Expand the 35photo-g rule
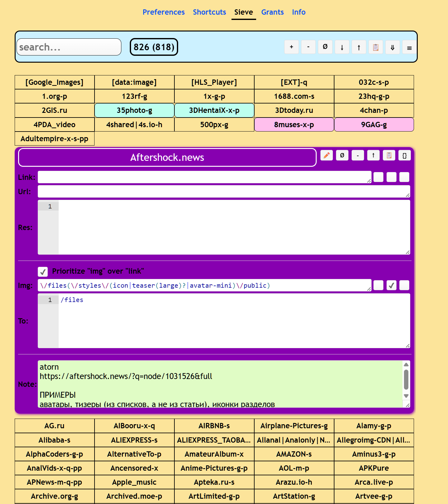448x504 pixels. [x=134, y=110]
